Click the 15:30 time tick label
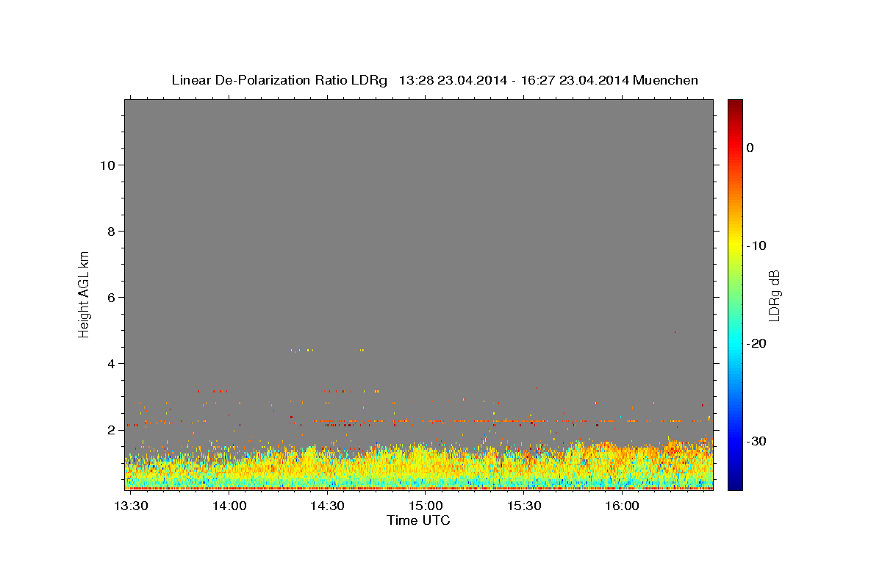Image resolution: width=882 pixels, height=588 pixels. (523, 506)
